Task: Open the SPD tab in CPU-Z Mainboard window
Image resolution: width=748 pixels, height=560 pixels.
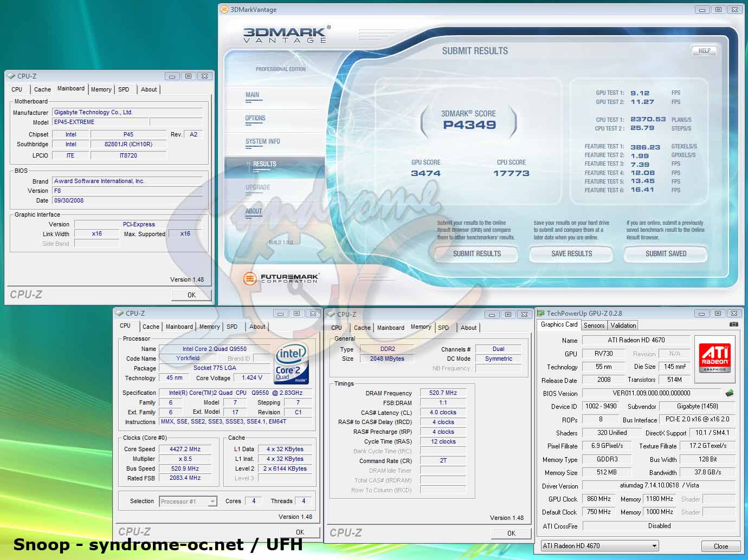Action: point(124,90)
